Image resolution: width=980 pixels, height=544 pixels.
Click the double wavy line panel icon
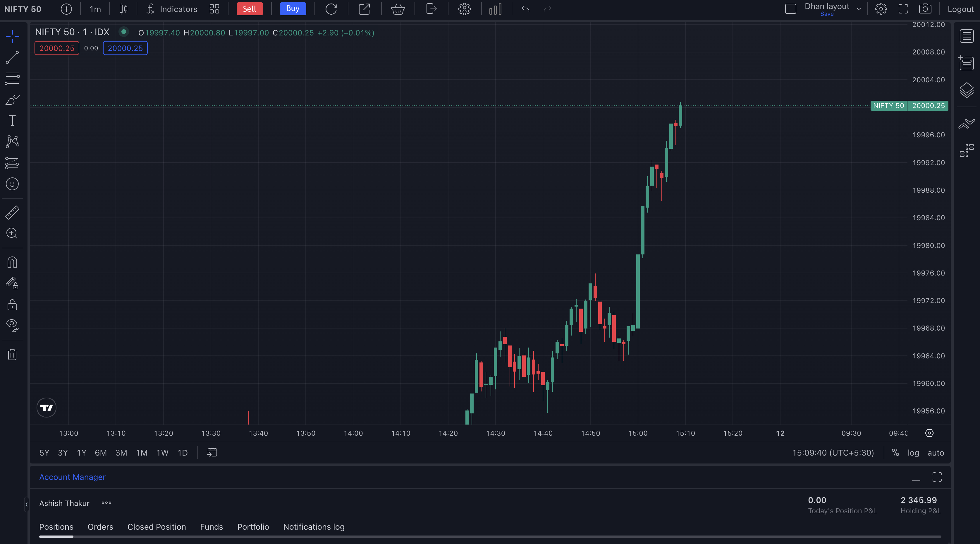[x=967, y=124]
